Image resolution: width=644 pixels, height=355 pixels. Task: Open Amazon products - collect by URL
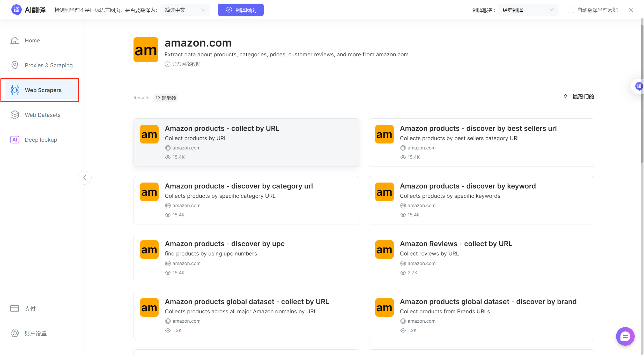tap(246, 142)
